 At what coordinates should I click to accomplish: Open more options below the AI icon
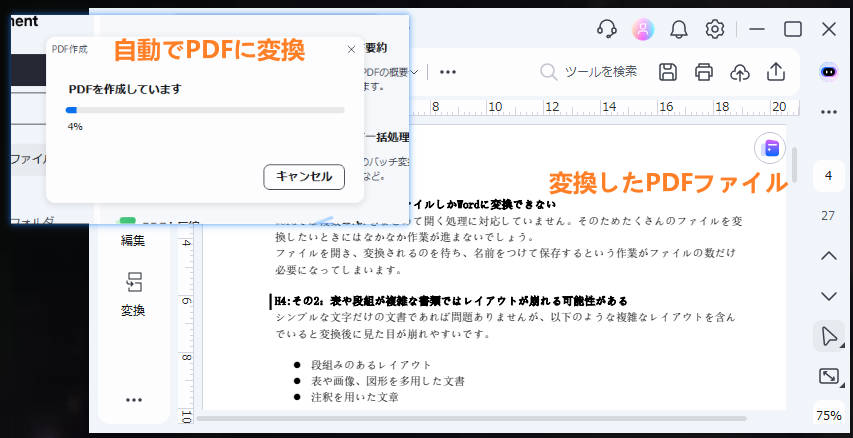coord(829,112)
